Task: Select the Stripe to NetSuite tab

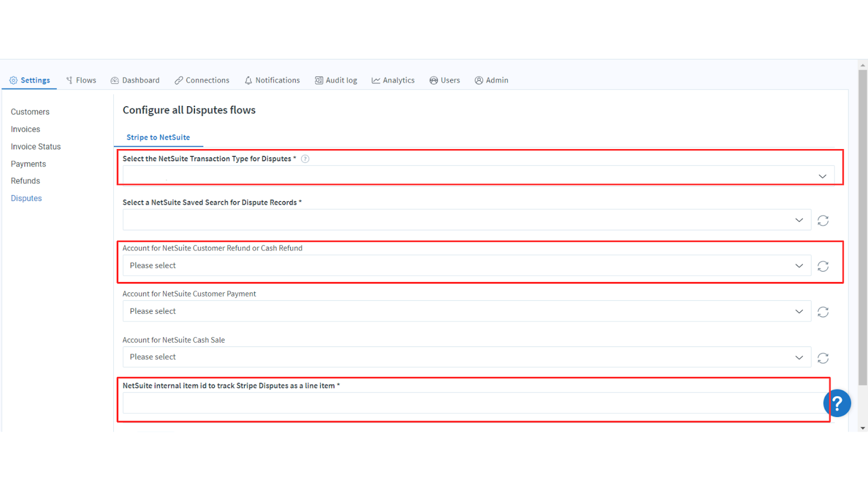Action: [x=158, y=138]
